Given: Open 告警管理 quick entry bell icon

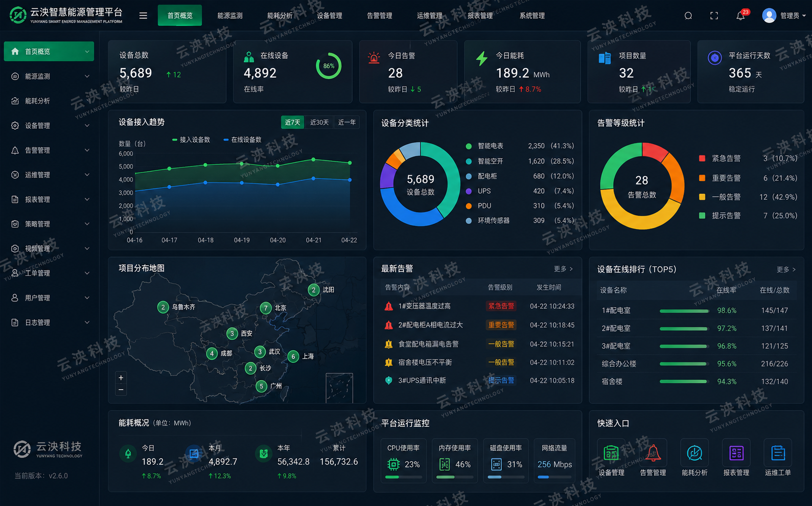Looking at the screenshot, I should (x=653, y=452).
